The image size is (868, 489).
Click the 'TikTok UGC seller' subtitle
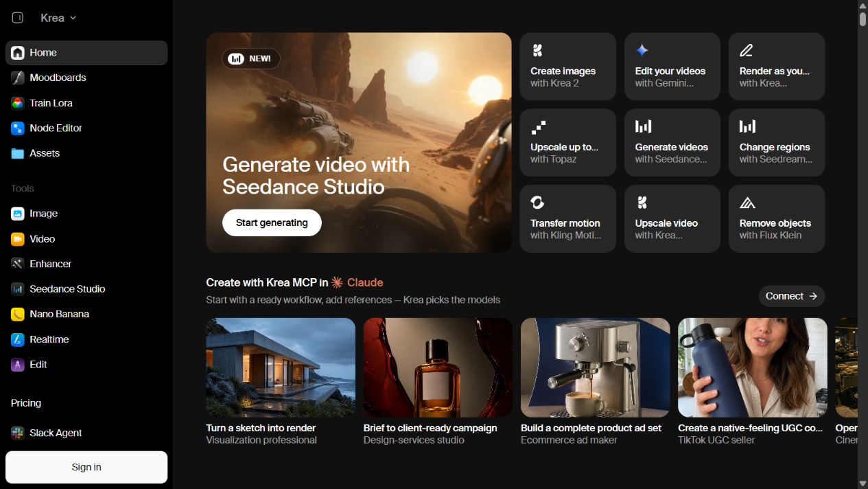716,440
